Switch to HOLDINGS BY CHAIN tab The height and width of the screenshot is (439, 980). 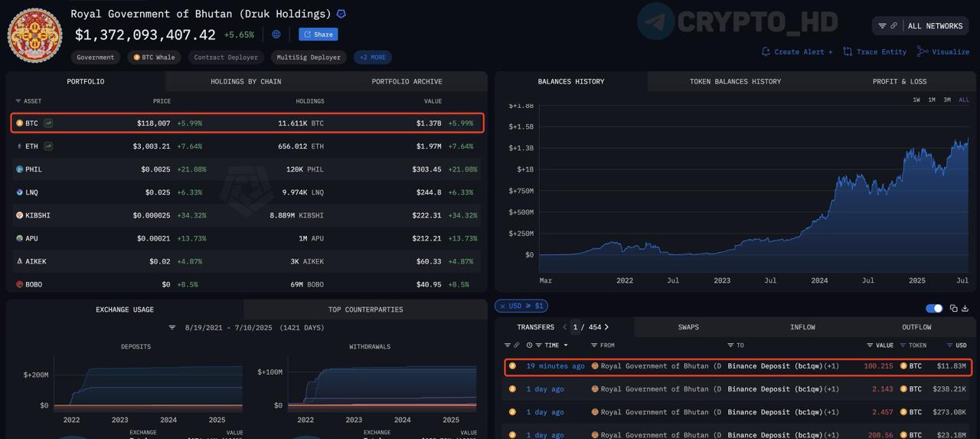[246, 81]
